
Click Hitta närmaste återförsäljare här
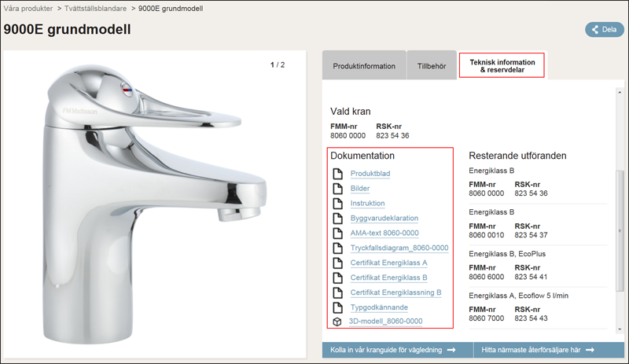[x=549, y=350]
